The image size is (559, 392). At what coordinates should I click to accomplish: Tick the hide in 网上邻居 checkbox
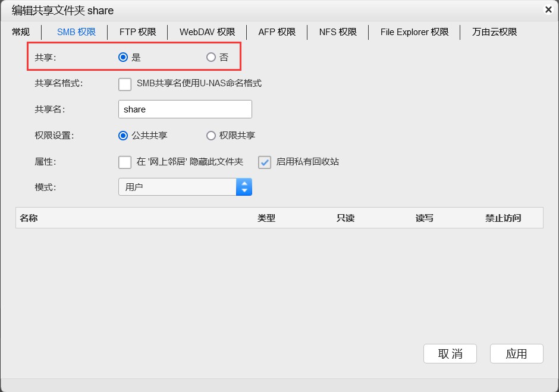pos(125,162)
